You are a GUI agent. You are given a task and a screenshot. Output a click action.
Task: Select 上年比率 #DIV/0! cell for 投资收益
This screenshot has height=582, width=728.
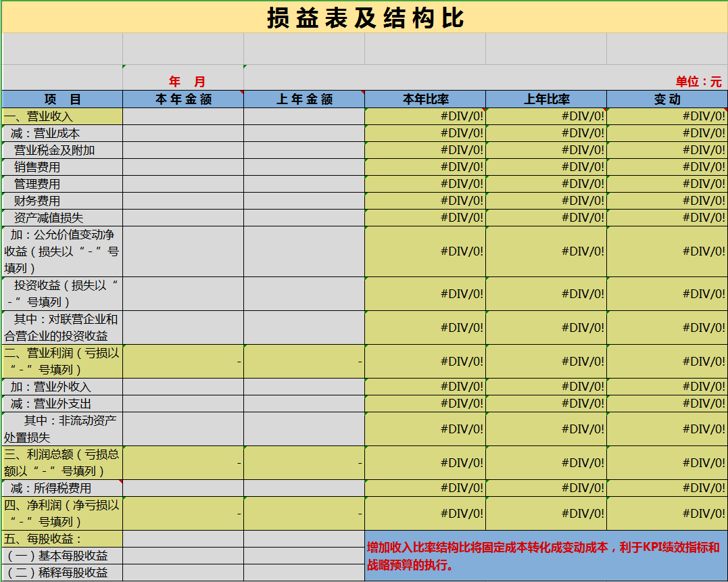(546, 294)
